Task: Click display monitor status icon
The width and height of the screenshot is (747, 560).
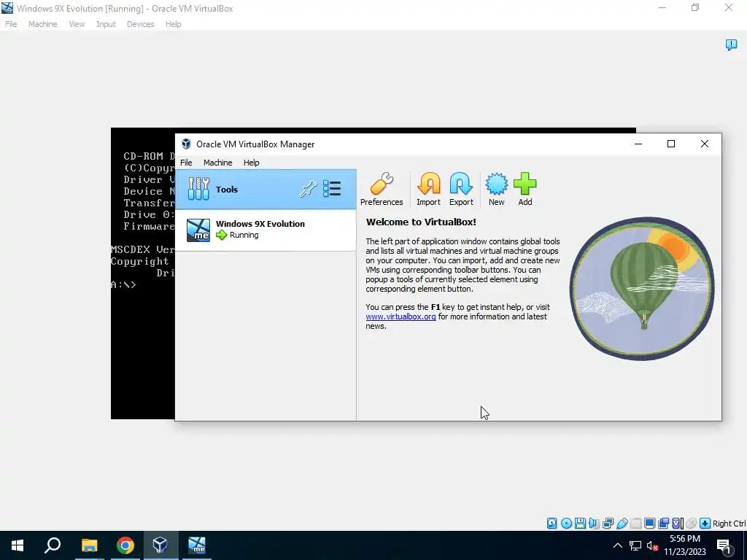Action: click(649, 524)
